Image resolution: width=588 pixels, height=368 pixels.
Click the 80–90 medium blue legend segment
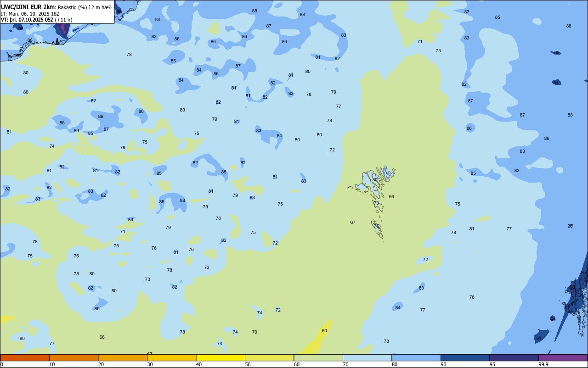click(x=416, y=357)
